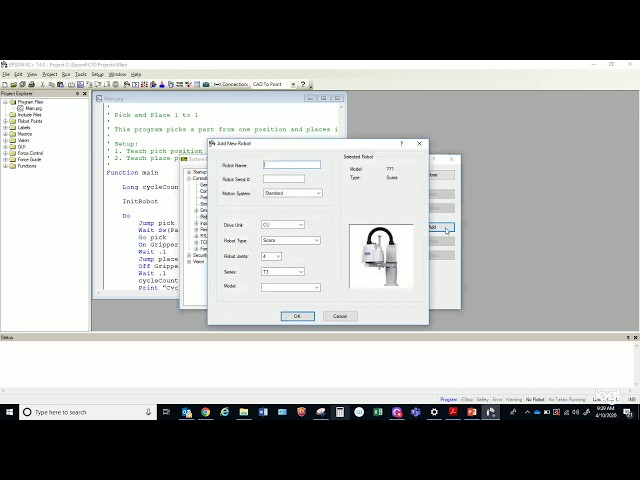
Task: Click 'No Robot' in the status bar
Action: click(535, 399)
